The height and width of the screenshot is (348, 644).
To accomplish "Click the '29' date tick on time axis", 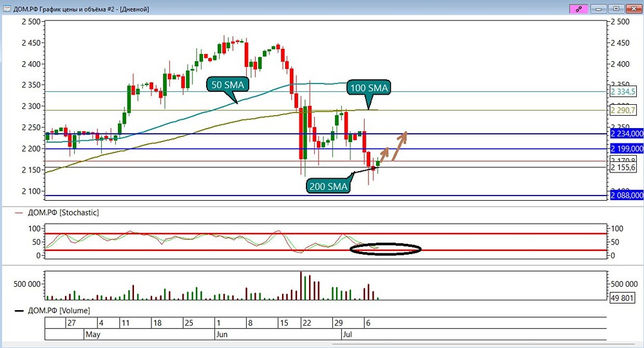I will coord(338,323).
